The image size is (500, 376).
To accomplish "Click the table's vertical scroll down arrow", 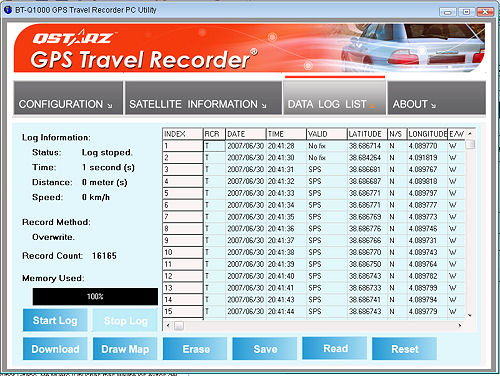I will coord(470,315).
